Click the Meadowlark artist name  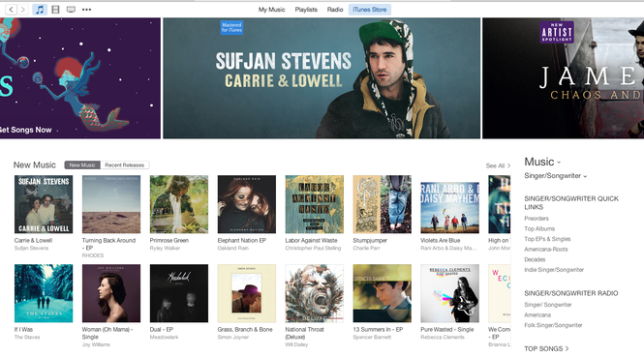(x=164, y=337)
